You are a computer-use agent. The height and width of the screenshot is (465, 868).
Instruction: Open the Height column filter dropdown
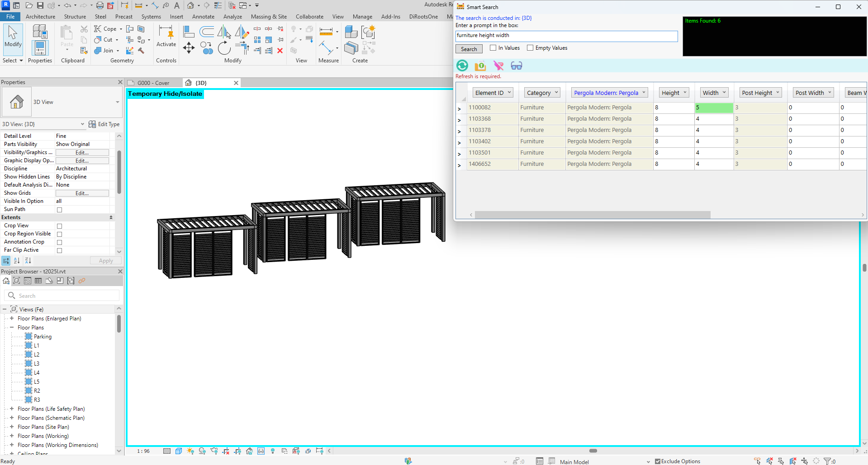685,93
